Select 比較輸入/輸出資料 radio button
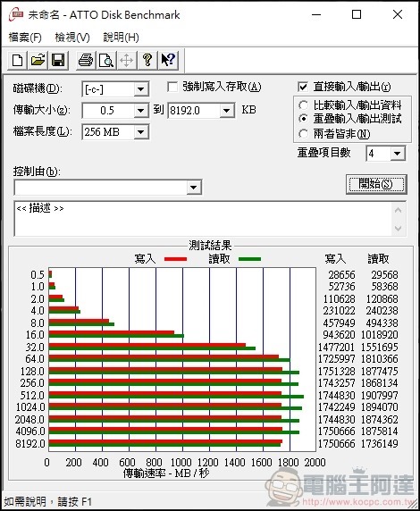The image size is (420, 511). (303, 105)
